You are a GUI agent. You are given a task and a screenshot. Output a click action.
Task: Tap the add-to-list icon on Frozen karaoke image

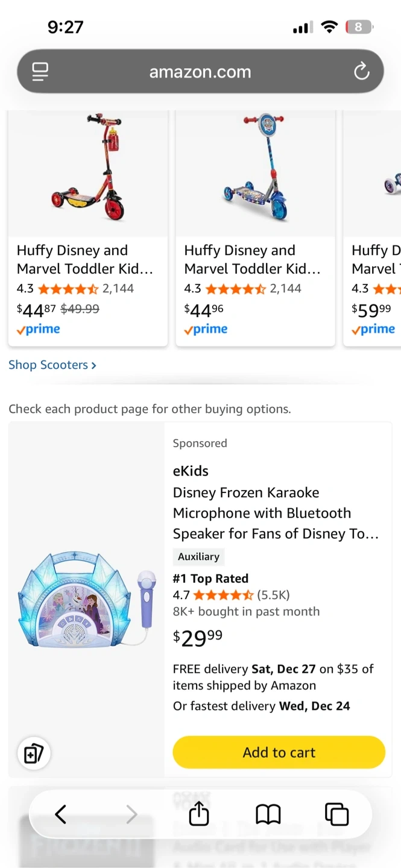[34, 753]
